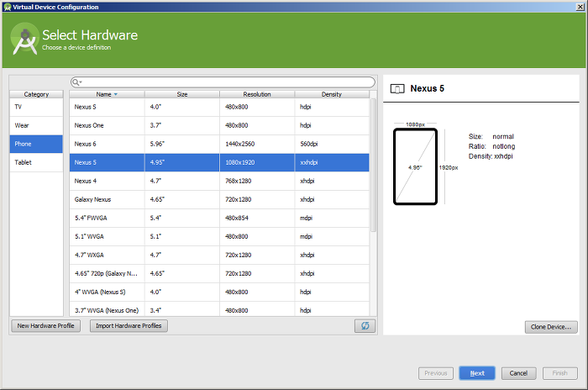The width and height of the screenshot is (588, 390).
Task: Click the 'Ratio: notlong' detail text
Action: [491, 146]
